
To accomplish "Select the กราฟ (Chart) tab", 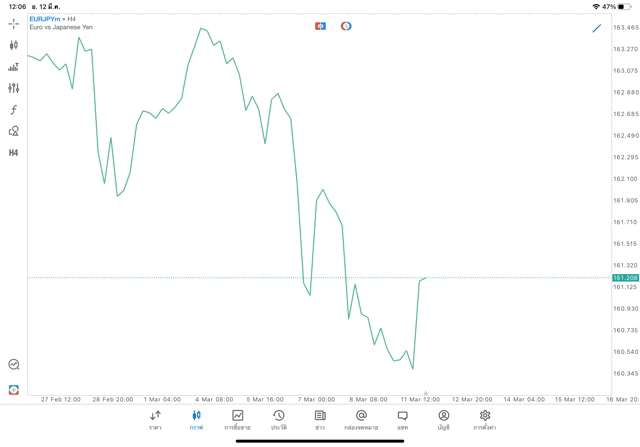I will 196,420.
